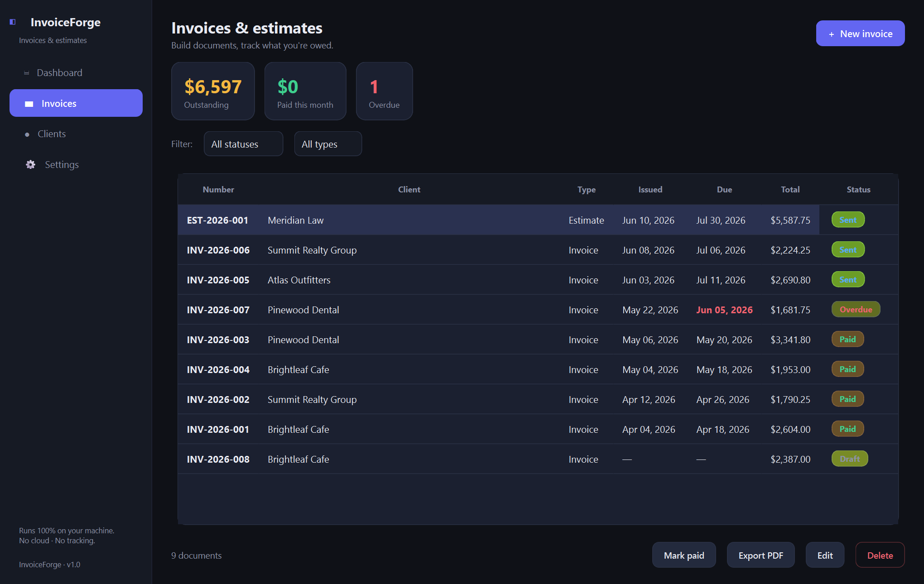924x584 pixels.
Task: Sort by the Issued column header
Action: pyautogui.click(x=650, y=190)
